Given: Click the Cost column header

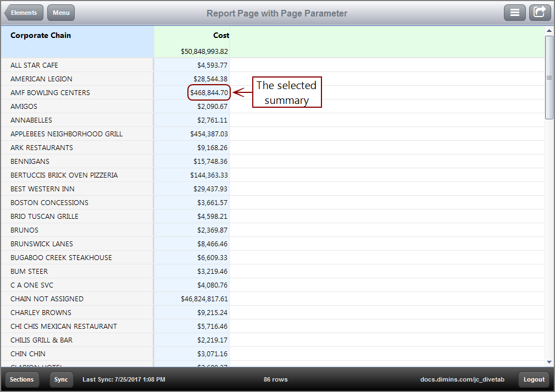Looking at the screenshot, I should pos(221,36).
